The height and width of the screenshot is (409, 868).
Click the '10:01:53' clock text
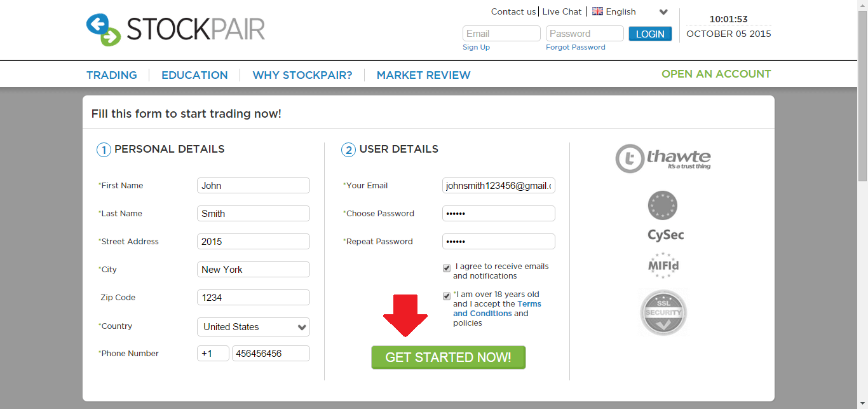(729, 19)
